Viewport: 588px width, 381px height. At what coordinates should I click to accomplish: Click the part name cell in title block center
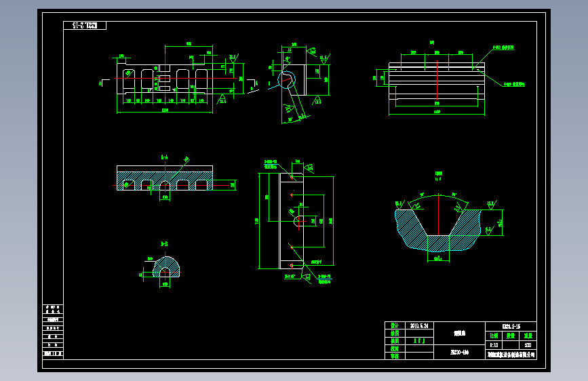tap(459, 333)
